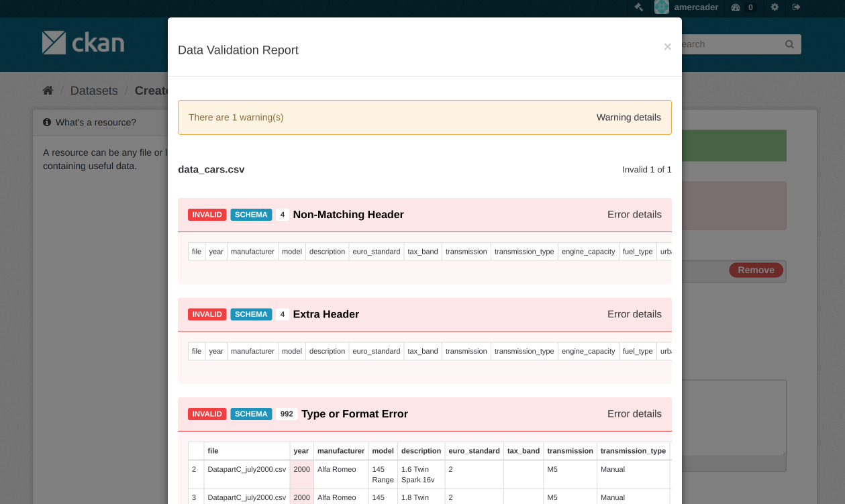Image resolution: width=845 pixels, height=504 pixels.
Task: Click the There are 1 warning(s) message
Action: pyautogui.click(x=236, y=117)
